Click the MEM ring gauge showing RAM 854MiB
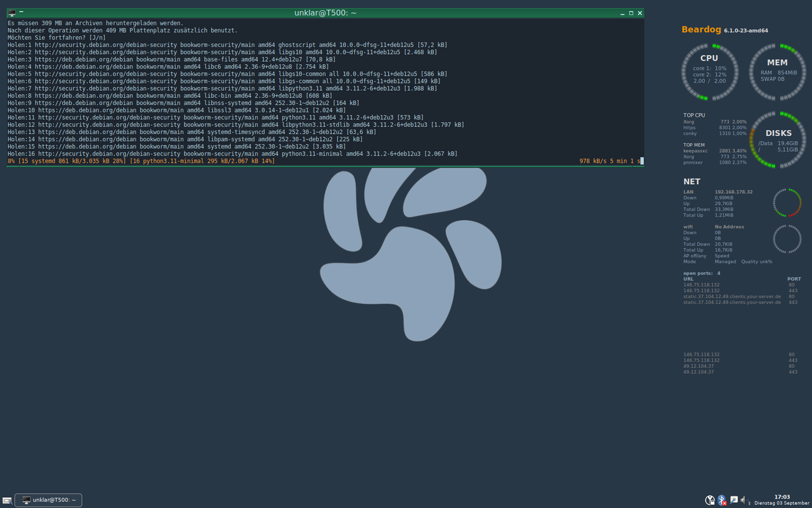Viewport: 812px width, 508px height. pos(778,72)
